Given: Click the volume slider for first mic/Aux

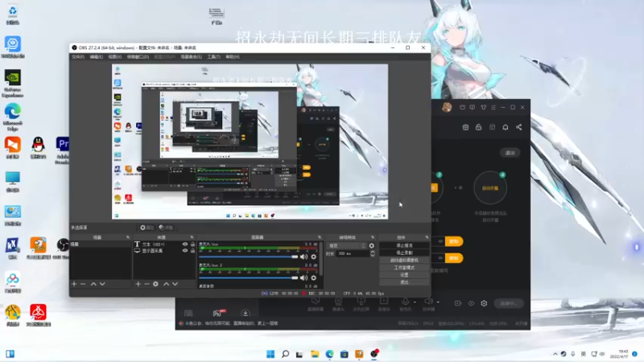Looking at the screenshot, I should (x=248, y=257).
